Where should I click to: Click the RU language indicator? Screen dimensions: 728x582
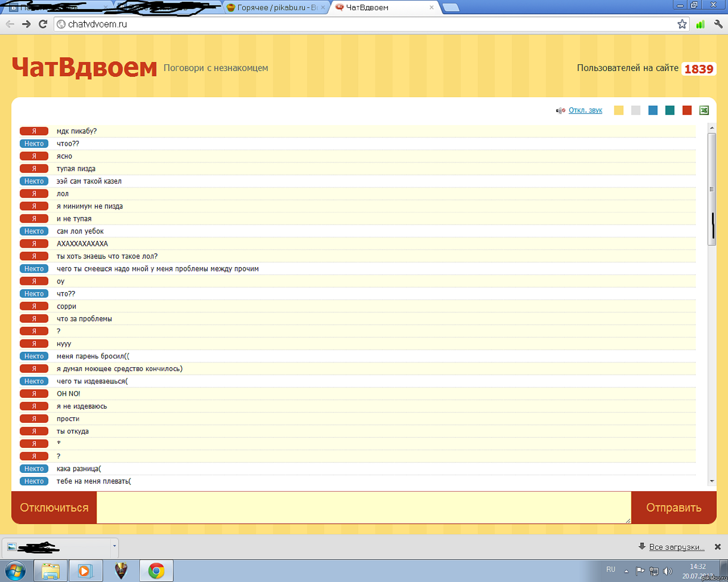click(610, 569)
